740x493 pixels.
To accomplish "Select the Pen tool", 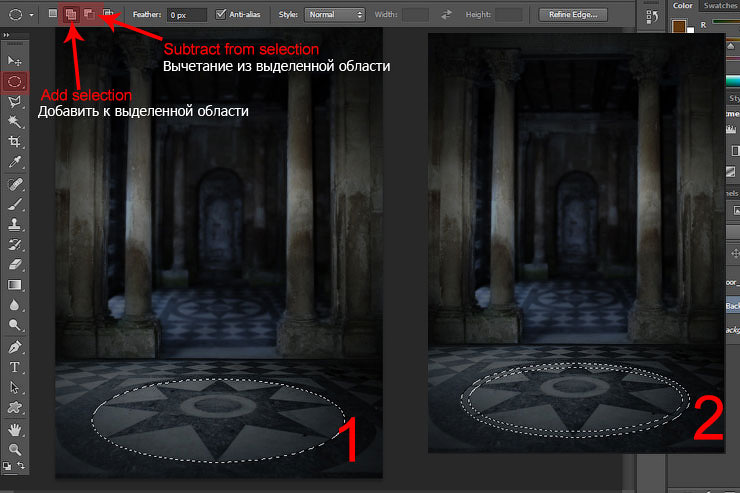I will tap(15, 347).
